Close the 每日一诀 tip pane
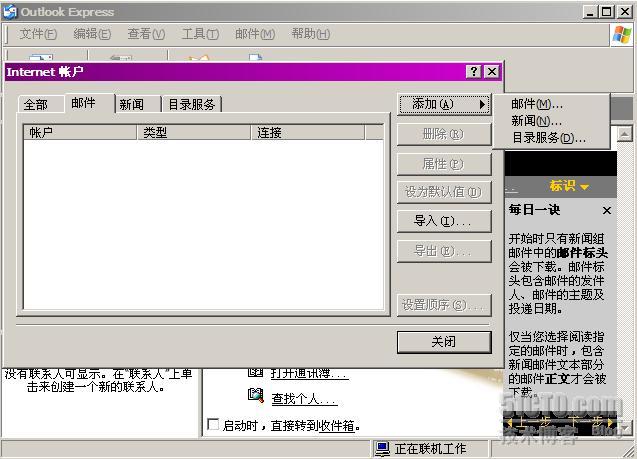Screen dimensions: 637x459 click(x=606, y=211)
